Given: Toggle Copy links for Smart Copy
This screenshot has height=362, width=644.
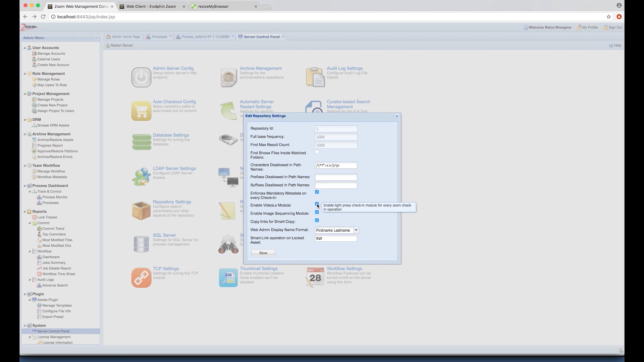Looking at the screenshot, I should [317, 221].
